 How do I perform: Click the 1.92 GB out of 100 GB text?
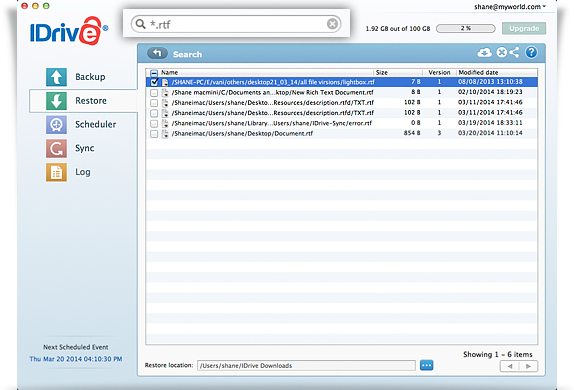pyautogui.click(x=398, y=29)
